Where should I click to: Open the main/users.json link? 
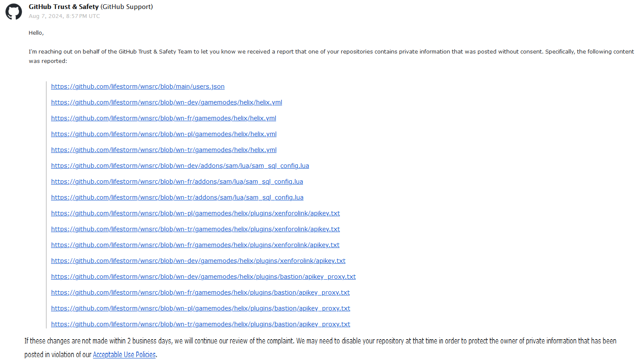click(138, 87)
